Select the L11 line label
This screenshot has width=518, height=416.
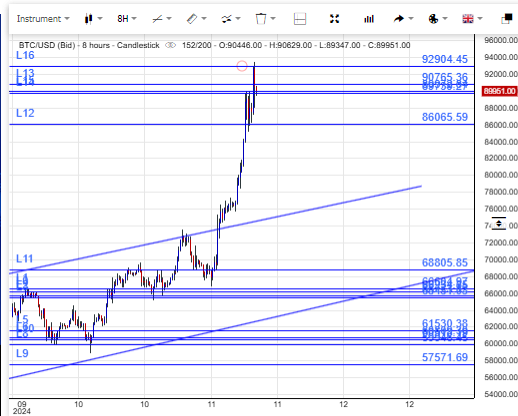[x=25, y=259]
